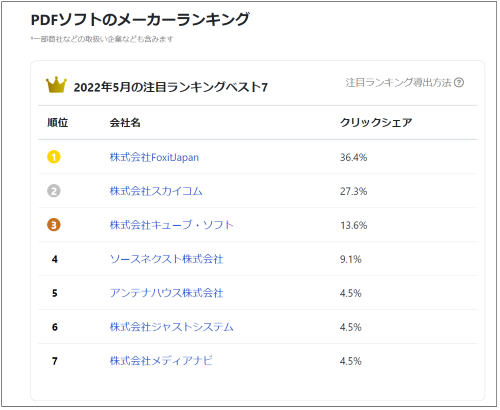Click the 会社名 column header
The width and height of the screenshot is (500, 410).
click(x=125, y=123)
